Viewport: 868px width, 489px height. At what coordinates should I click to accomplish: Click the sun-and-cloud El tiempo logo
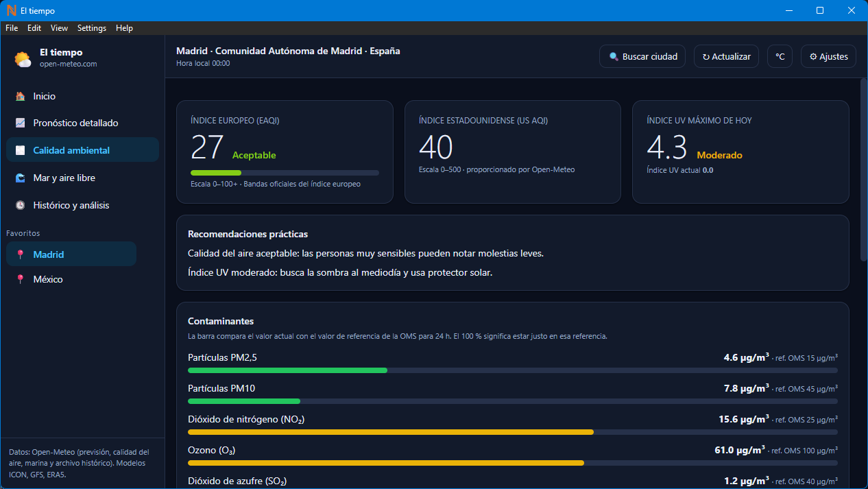(x=23, y=59)
